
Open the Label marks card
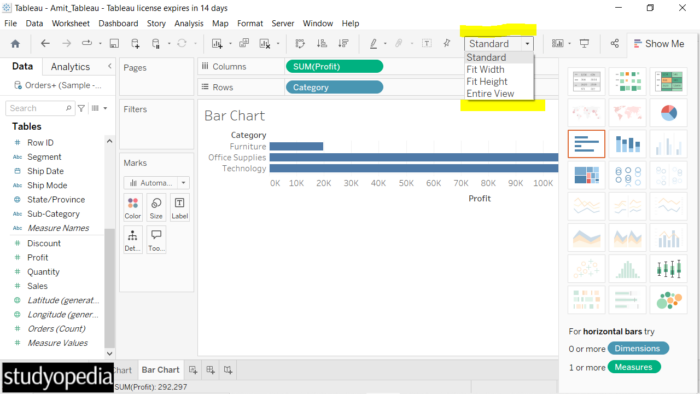[x=179, y=207]
